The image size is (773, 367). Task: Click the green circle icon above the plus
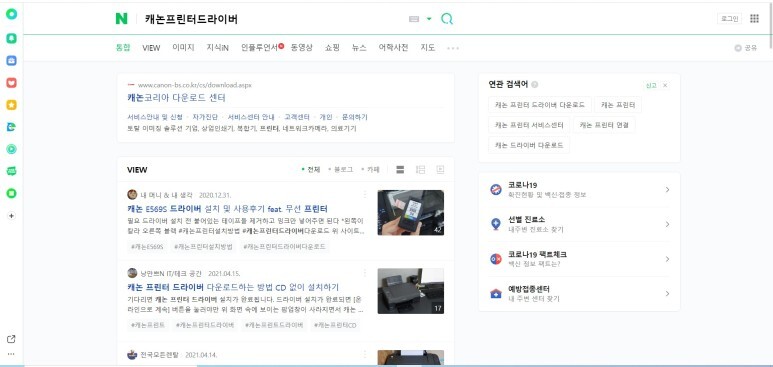click(x=11, y=193)
